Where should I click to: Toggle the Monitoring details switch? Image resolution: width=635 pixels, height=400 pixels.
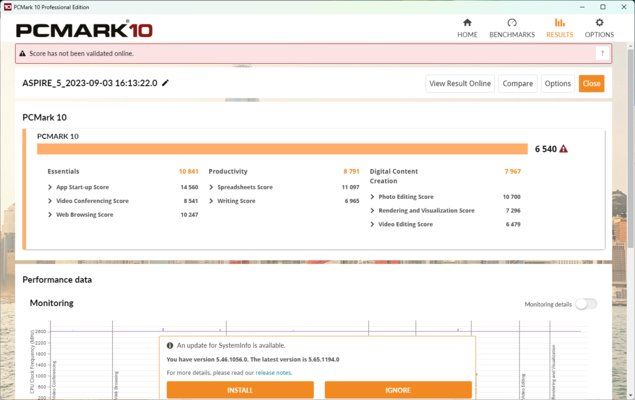[586, 304]
